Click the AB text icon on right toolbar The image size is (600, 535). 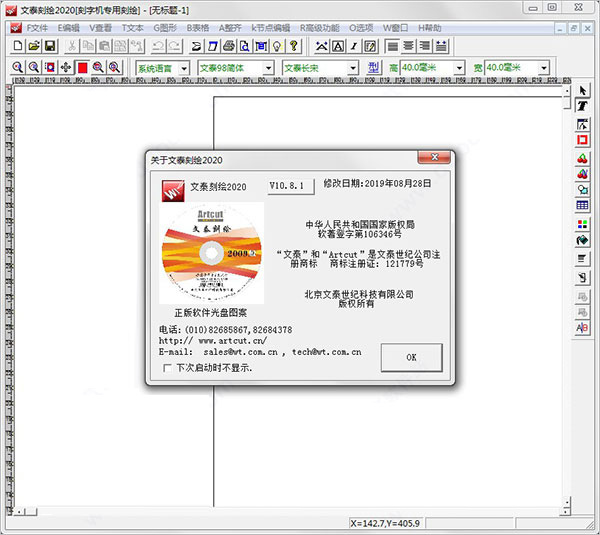[582, 328]
